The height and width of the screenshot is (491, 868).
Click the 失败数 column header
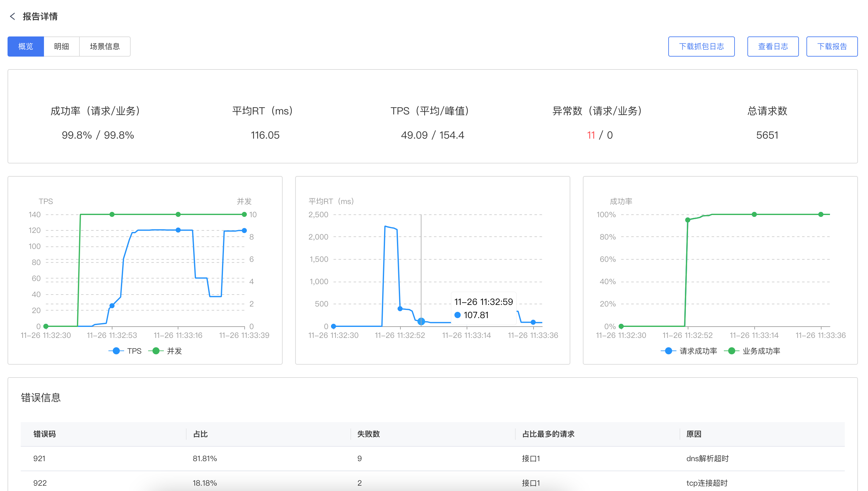pyautogui.click(x=368, y=434)
